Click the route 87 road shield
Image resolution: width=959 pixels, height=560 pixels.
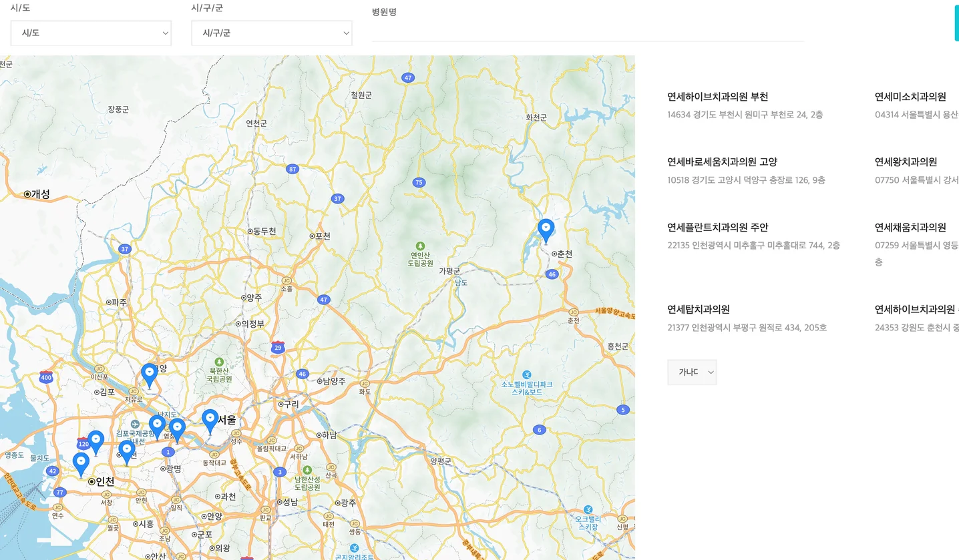click(x=293, y=169)
